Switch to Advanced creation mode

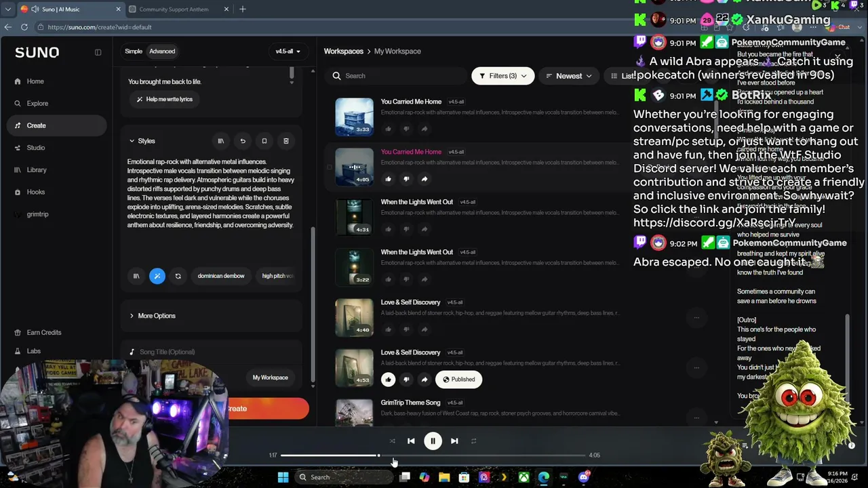[x=162, y=52]
